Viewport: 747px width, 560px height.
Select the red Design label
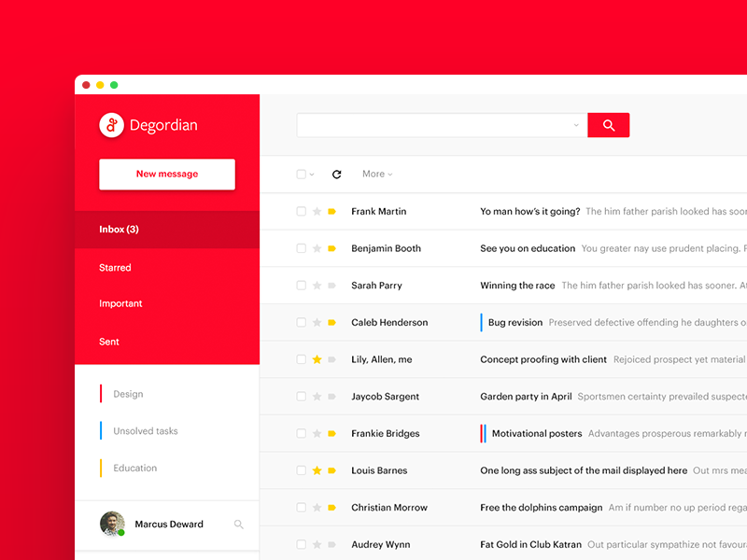(x=128, y=394)
